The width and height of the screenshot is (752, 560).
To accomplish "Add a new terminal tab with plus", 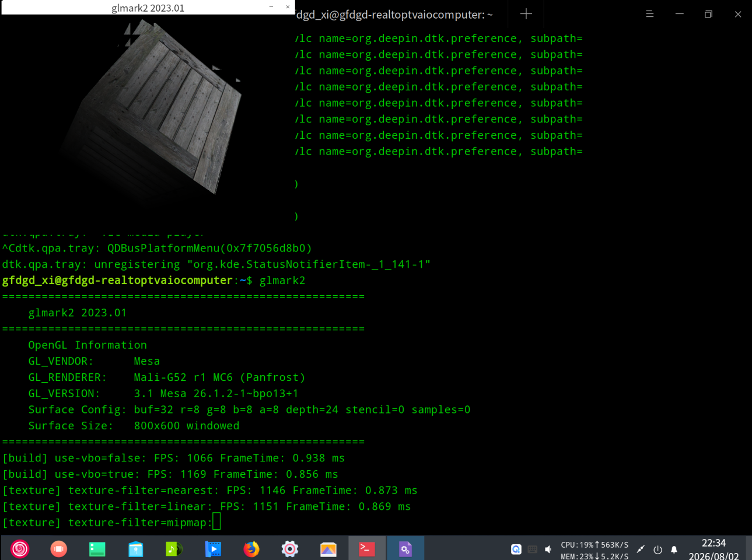I will click(526, 14).
